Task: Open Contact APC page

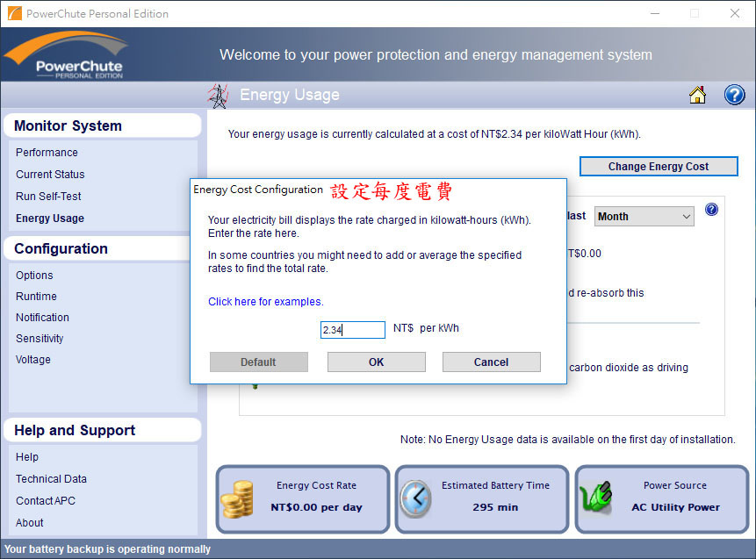Action: [46, 501]
